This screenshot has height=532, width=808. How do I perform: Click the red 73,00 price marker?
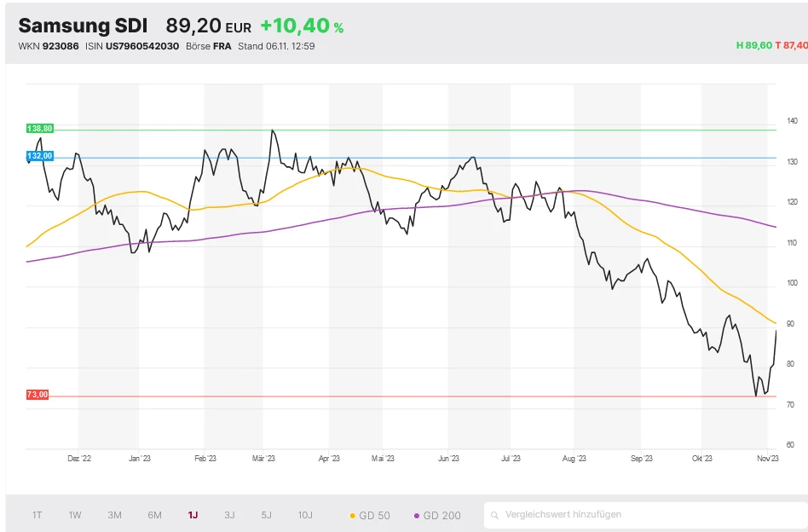(x=38, y=395)
